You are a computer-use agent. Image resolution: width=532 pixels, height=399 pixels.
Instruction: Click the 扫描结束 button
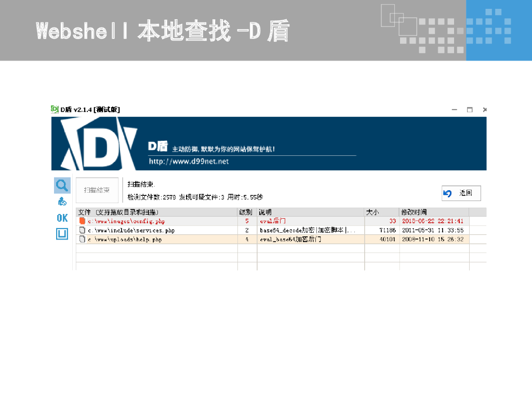pyautogui.click(x=97, y=190)
